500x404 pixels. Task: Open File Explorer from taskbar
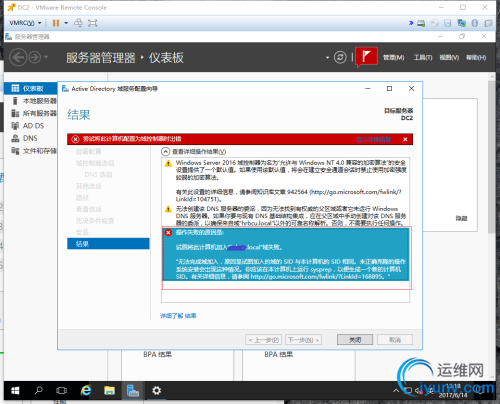(x=109, y=390)
